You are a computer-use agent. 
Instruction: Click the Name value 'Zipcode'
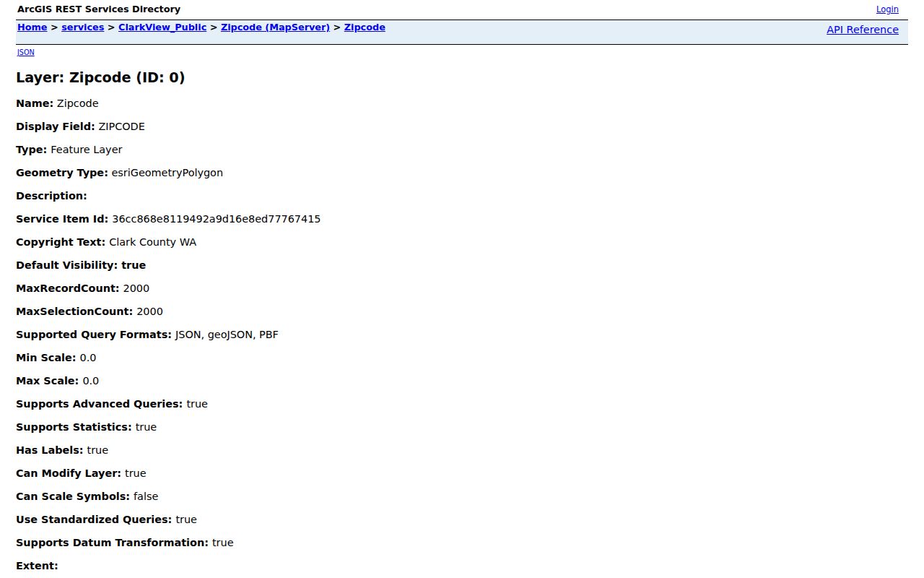click(x=78, y=103)
